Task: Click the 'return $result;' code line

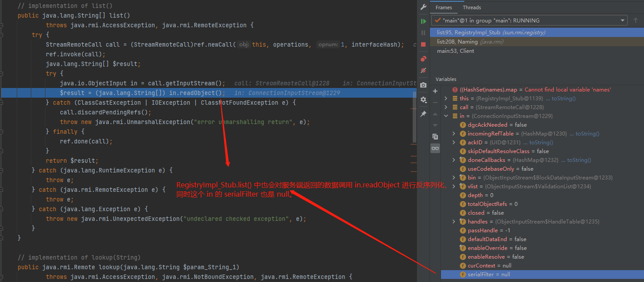Action: click(x=72, y=161)
